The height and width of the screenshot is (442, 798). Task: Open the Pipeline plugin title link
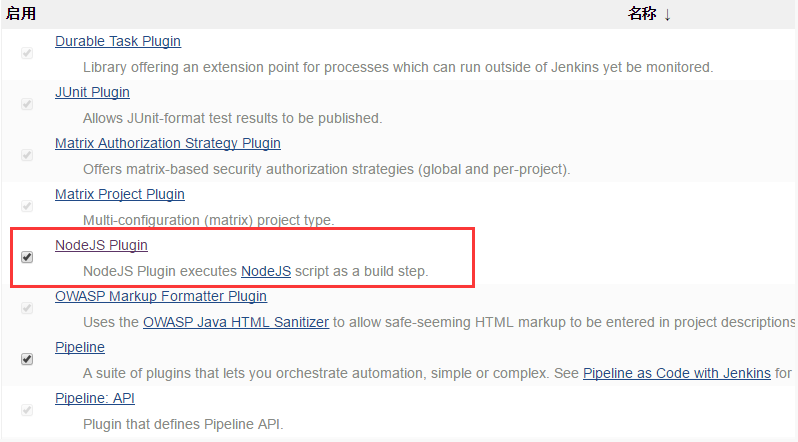coord(79,348)
